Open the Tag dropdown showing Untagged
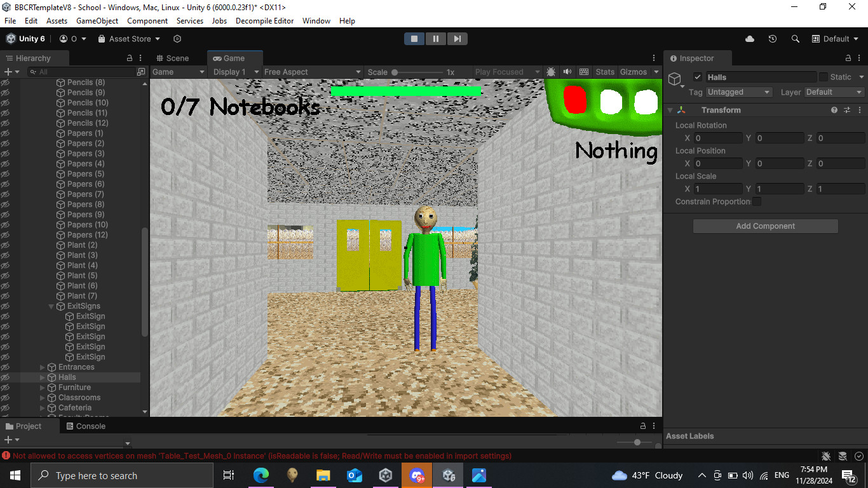The height and width of the screenshot is (488, 868). click(x=738, y=91)
